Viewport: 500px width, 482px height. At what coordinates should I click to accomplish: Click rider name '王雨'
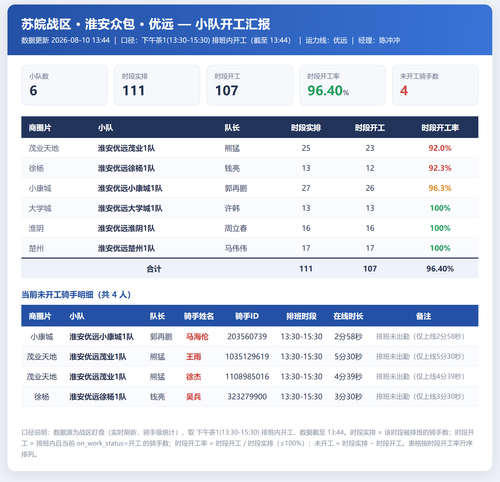click(x=193, y=357)
